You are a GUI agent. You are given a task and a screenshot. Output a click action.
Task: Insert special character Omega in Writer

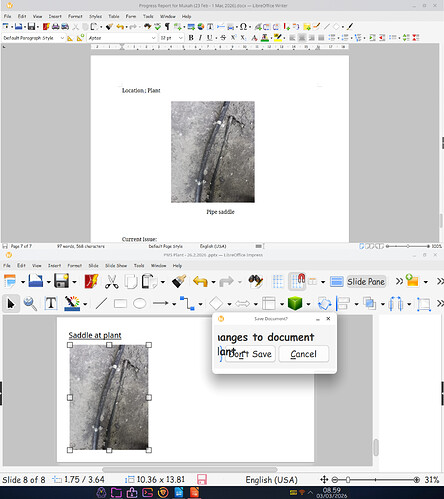(243, 27)
